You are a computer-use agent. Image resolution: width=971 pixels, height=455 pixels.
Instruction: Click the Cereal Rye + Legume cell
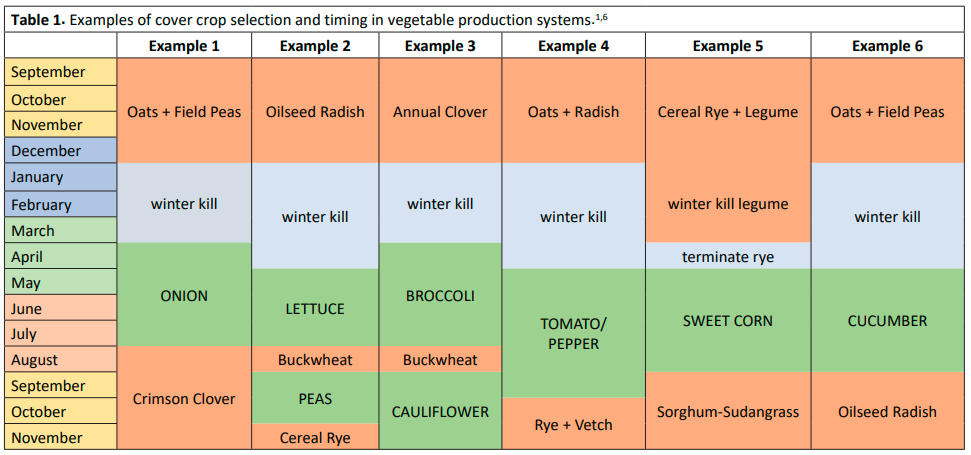click(x=728, y=112)
